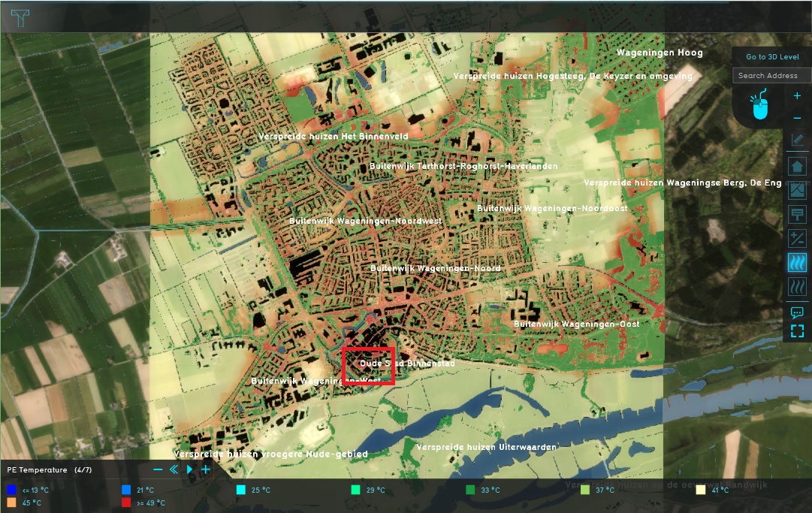The height and width of the screenshot is (513, 812).
Task: Enable the second heat overlay icon
Action: [797, 286]
